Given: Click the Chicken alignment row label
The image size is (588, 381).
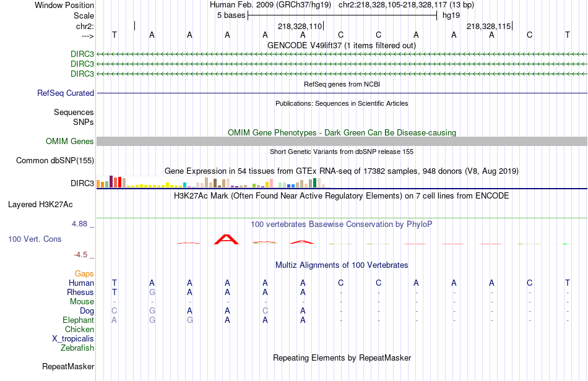Looking at the screenshot, I should (79, 329).
